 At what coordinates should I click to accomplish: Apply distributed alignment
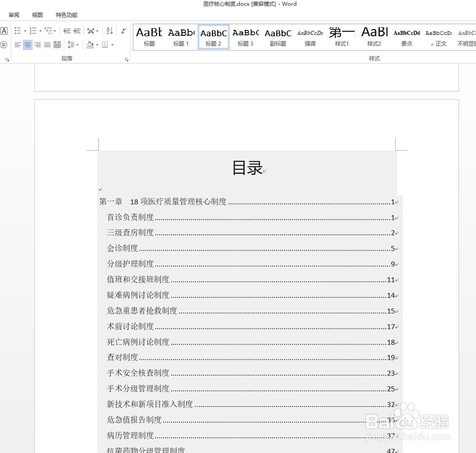tap(57, 45)
